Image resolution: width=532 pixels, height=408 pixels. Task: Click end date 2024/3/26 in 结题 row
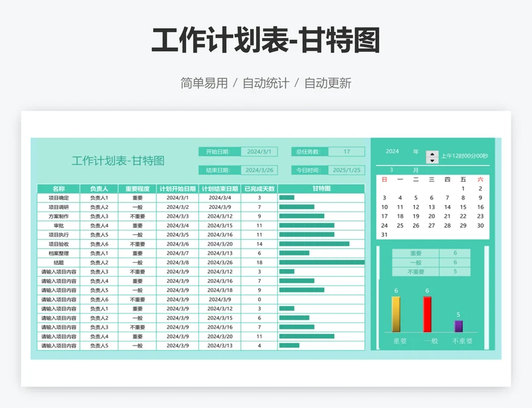(x=220, y=262)
